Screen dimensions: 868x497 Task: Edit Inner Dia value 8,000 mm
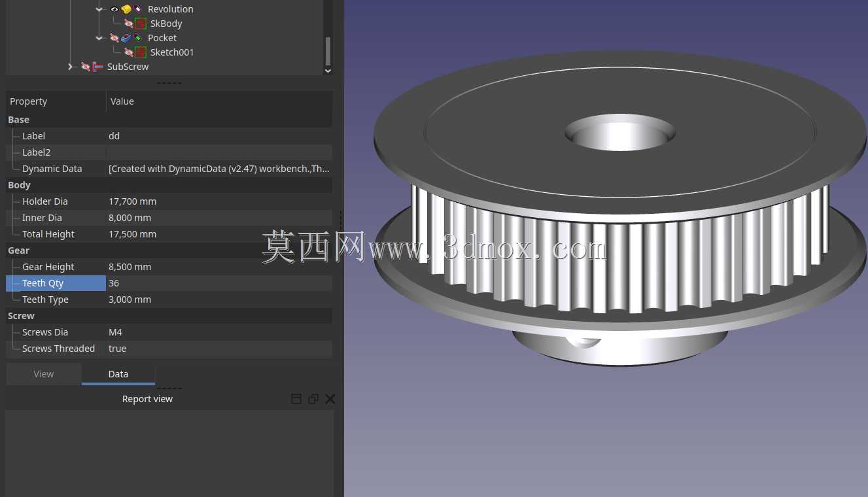[x=219, y=218]
